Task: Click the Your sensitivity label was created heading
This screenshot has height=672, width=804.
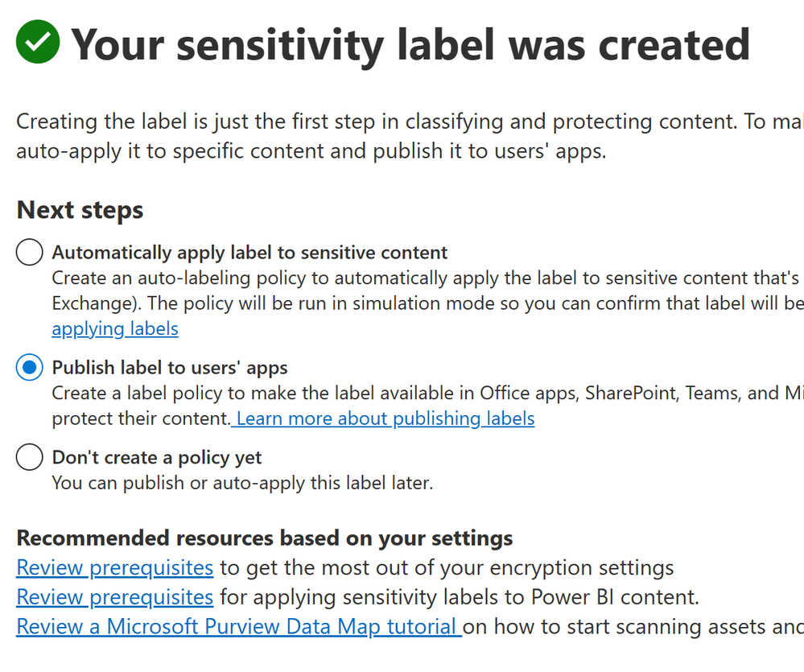Action: tap(410, 44)
